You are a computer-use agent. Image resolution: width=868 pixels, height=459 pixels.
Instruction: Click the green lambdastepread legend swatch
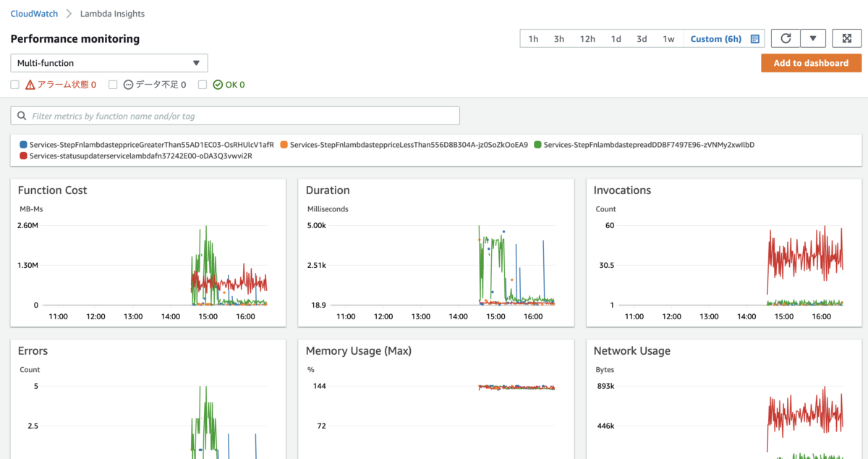point(537,145)
